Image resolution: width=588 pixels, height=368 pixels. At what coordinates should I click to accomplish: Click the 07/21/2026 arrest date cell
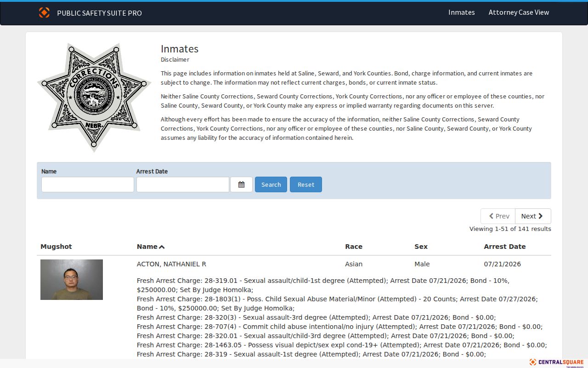click(x=502, y=264)
